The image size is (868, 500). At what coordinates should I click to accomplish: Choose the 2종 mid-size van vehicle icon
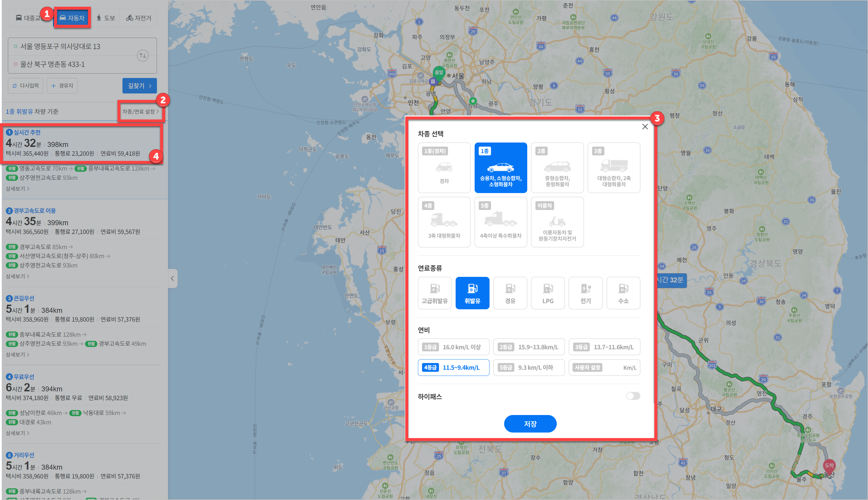tap(557, 168)
